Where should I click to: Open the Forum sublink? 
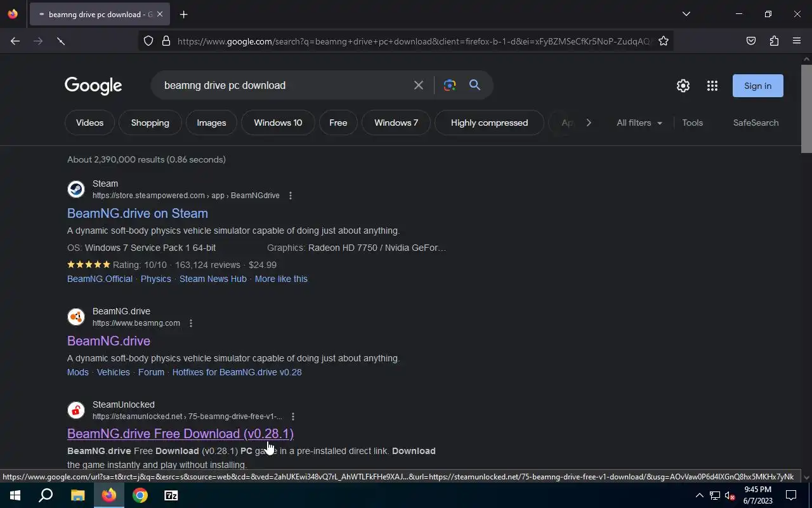[151, 372]
